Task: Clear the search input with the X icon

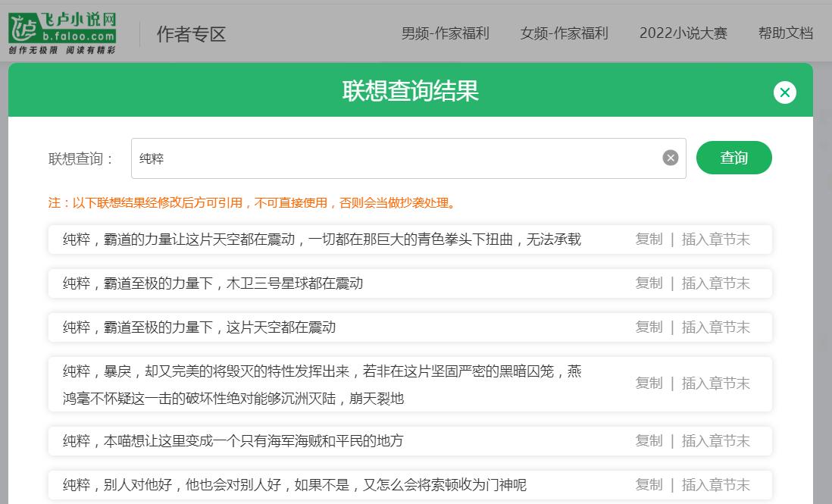Action: [669, 158]
